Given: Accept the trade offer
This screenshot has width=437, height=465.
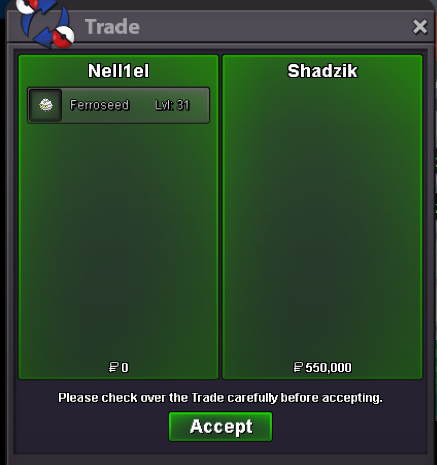Looking at the screenshot, I should click(x=220, y=426).
